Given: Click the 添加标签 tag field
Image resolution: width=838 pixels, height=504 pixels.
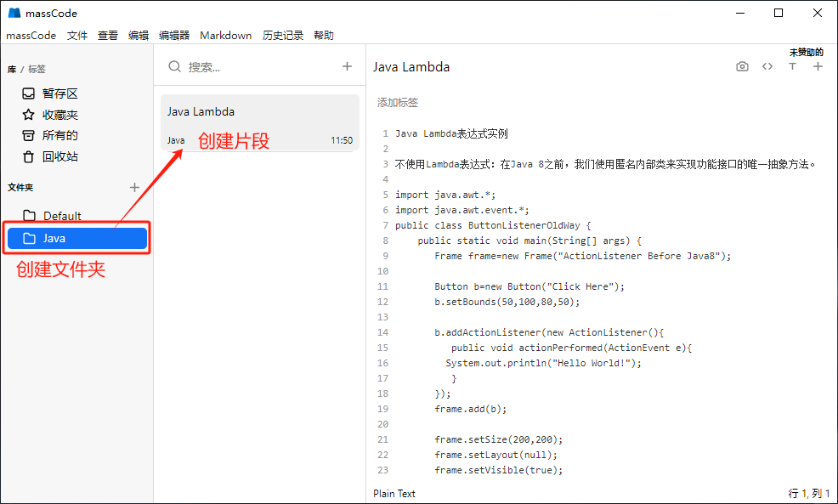Looking at the screenshot, I should tap(398, 103).
